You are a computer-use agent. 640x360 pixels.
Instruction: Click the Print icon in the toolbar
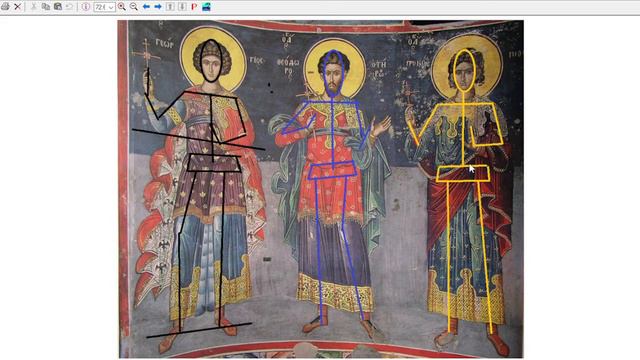(x=5, y=7)
